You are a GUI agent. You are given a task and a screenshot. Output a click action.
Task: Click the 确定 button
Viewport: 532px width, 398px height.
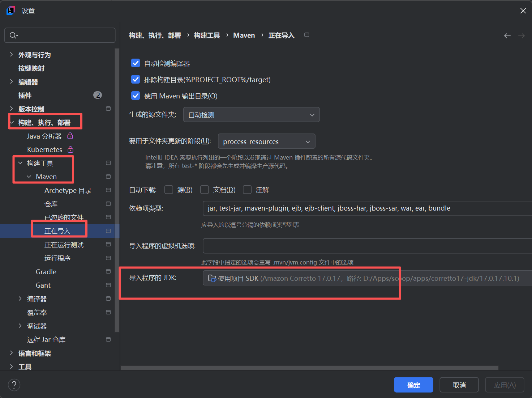tap(413, 385)
